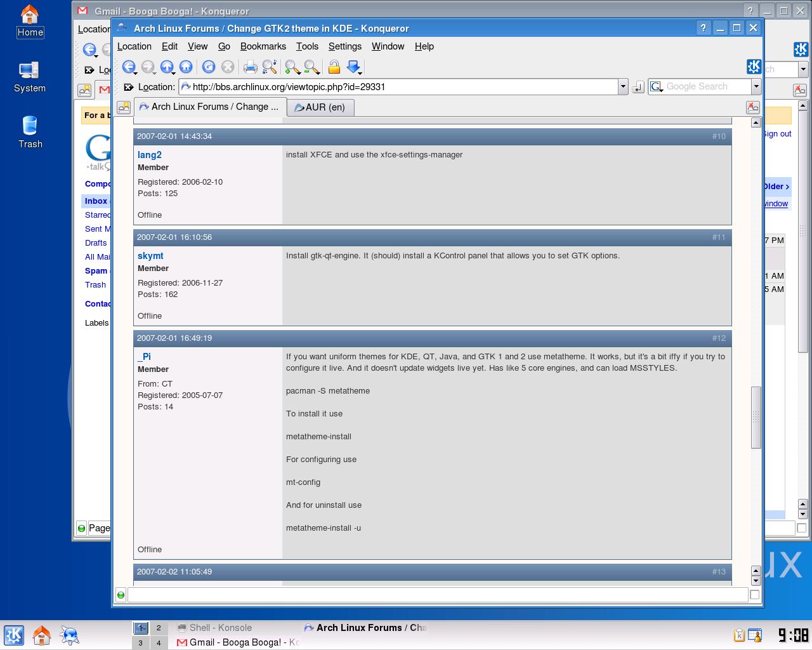
Task: Open the Home desktop icon
Action: [30, 21]
